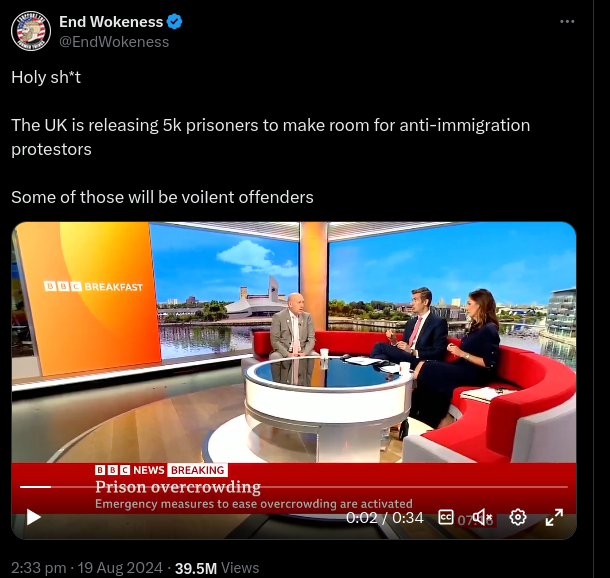Click the 19 Aug 2024 date
Screen dimensions: 610x578
click(x=120, y=568)
